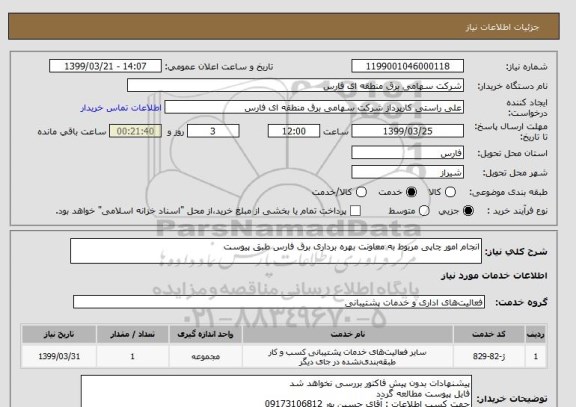
Task: Click the buyer organization name field
Action: [x=295, y=86]
